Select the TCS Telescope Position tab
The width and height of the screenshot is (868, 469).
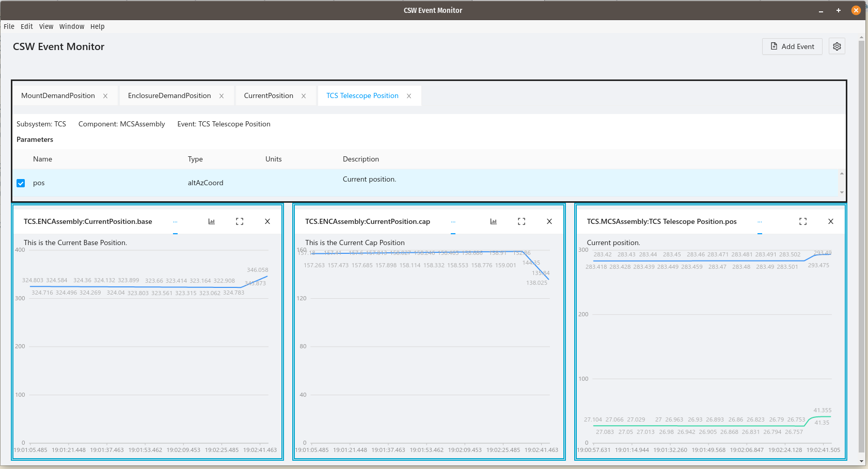point(362,95)
